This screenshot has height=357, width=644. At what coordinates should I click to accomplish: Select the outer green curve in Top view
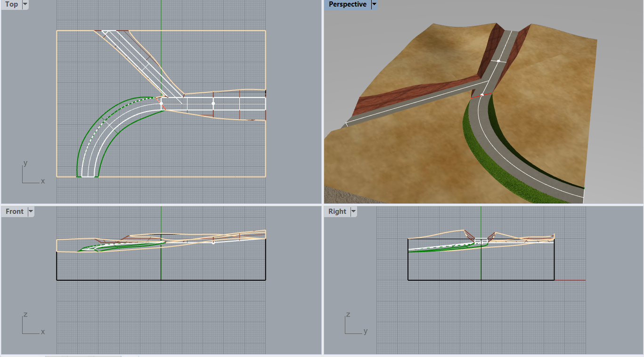pyautogui.click(x=84, y=137)
